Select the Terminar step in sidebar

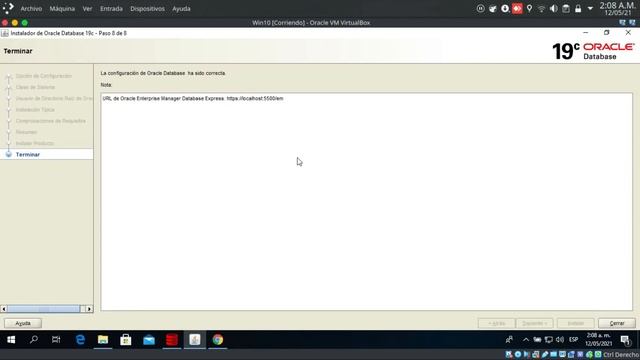pos(28,155)
